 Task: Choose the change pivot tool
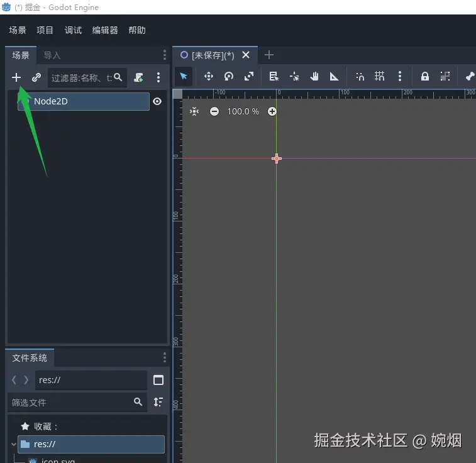pos(294,76)
